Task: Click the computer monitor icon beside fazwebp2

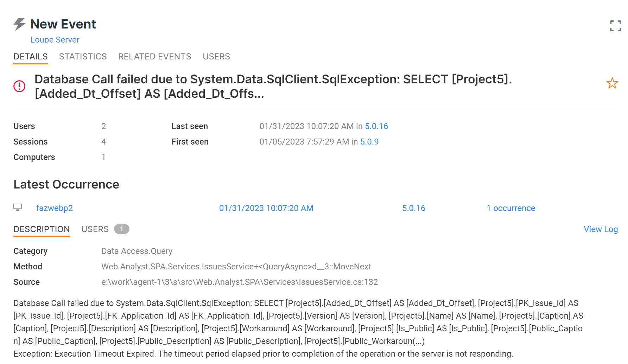Action: 18,207
